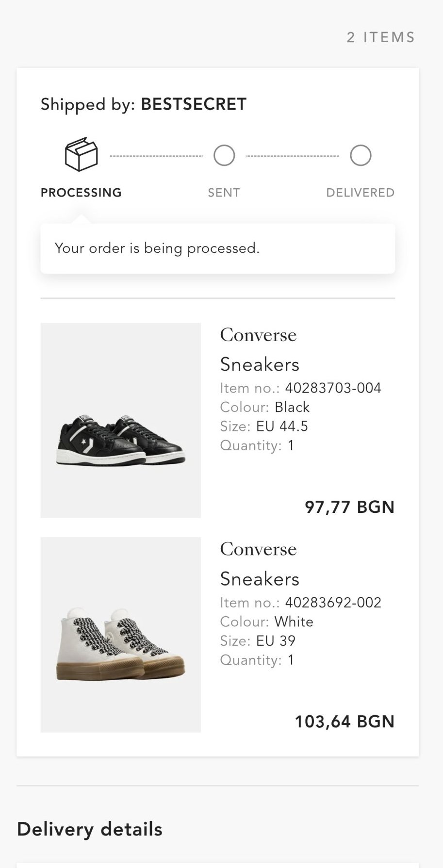443x868 pixels.
Task: Open the black Converse sneakers product image
Action: pos(120,420)
